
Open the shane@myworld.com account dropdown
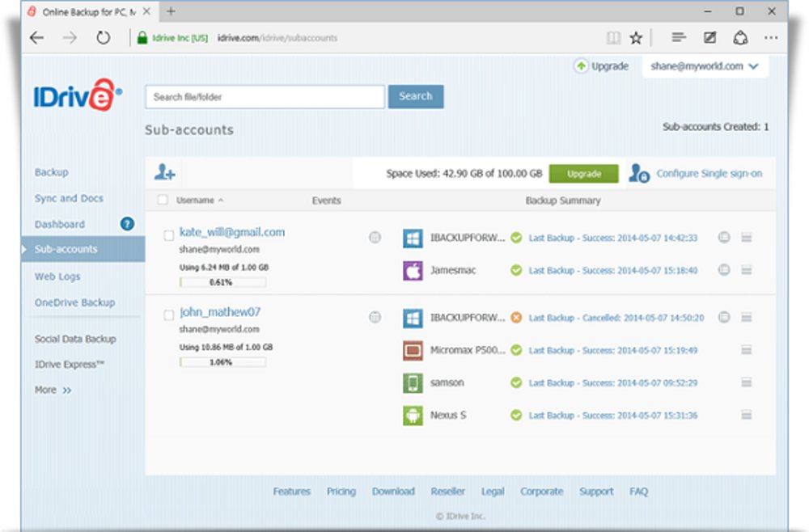point(705,66)
